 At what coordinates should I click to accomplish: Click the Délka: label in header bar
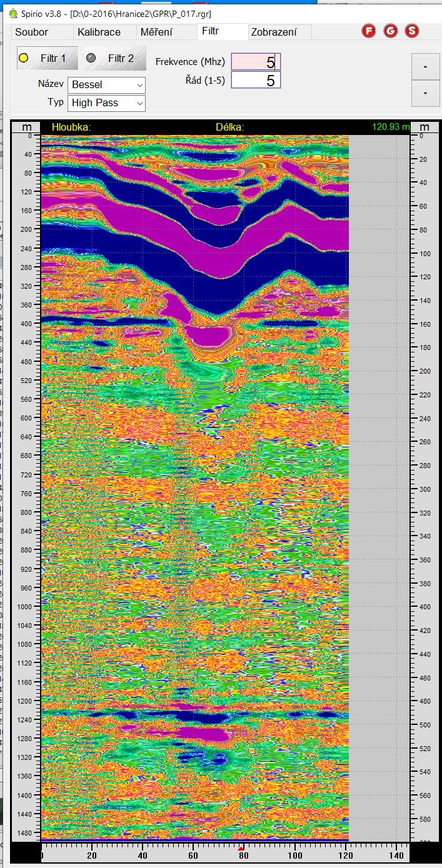[229, 127]
